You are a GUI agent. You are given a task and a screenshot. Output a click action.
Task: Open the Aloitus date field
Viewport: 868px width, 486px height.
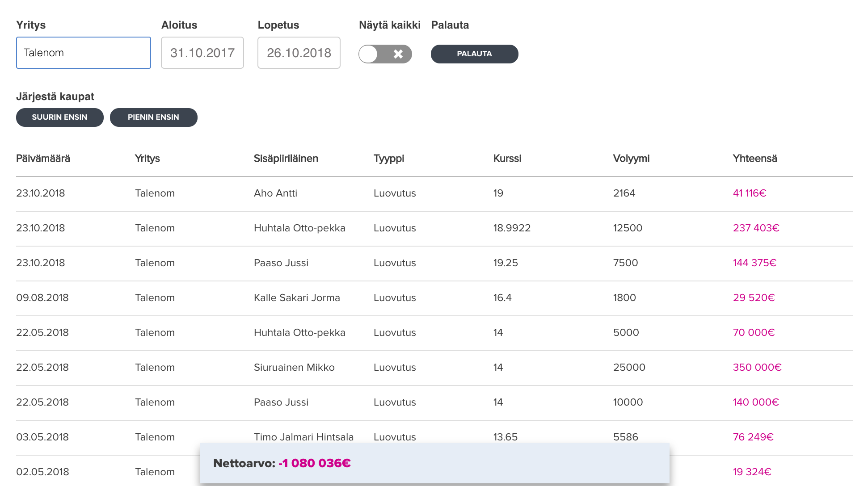coord(202,53)
